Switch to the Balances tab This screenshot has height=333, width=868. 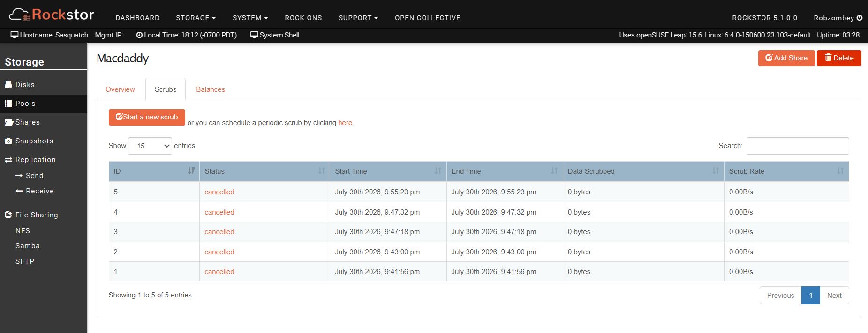coord(211,89)
